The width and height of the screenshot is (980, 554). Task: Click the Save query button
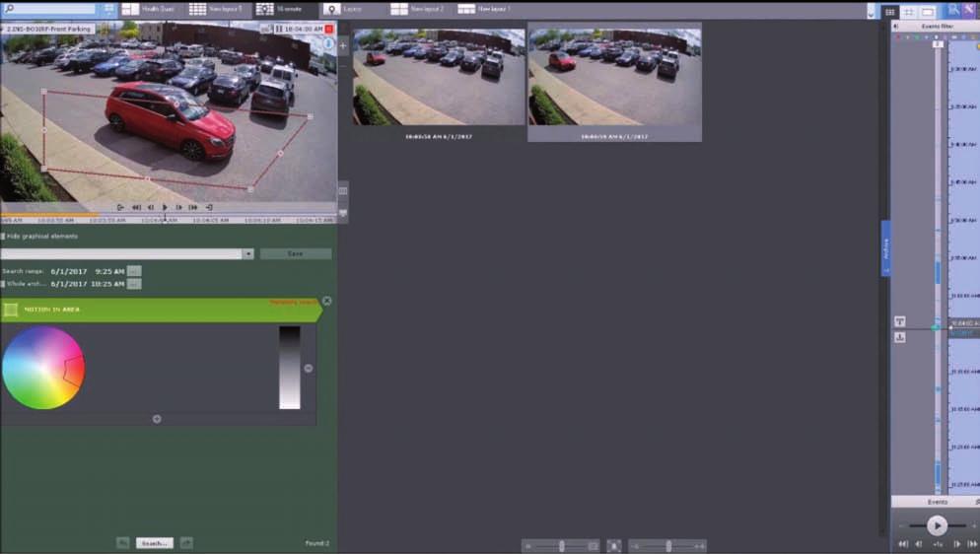(x=295, y=254)
